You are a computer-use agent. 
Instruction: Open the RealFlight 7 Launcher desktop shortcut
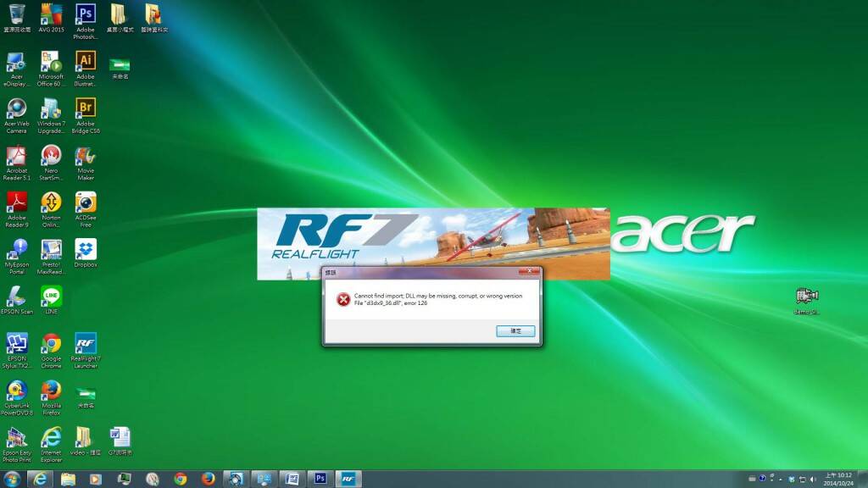(x=86, y=351)
